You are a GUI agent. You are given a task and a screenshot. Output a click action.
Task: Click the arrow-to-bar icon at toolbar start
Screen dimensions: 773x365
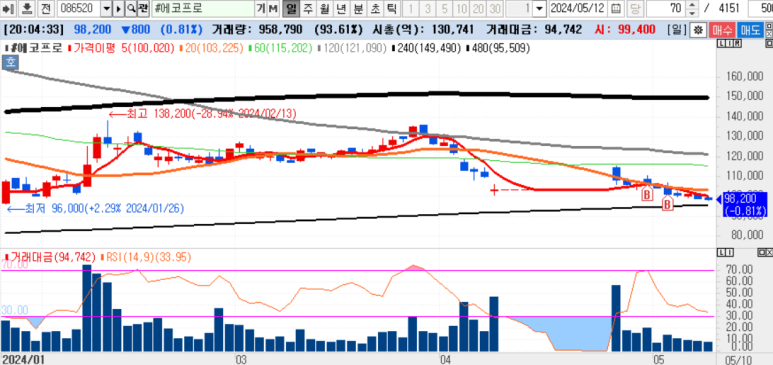[x=9, y=8]
